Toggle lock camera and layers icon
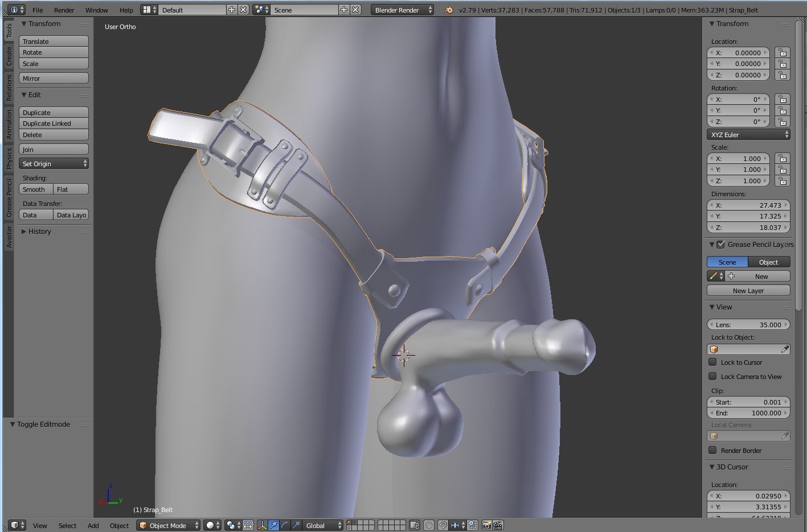Viewport: 807px width, 532px height. (x=415, y=525)
